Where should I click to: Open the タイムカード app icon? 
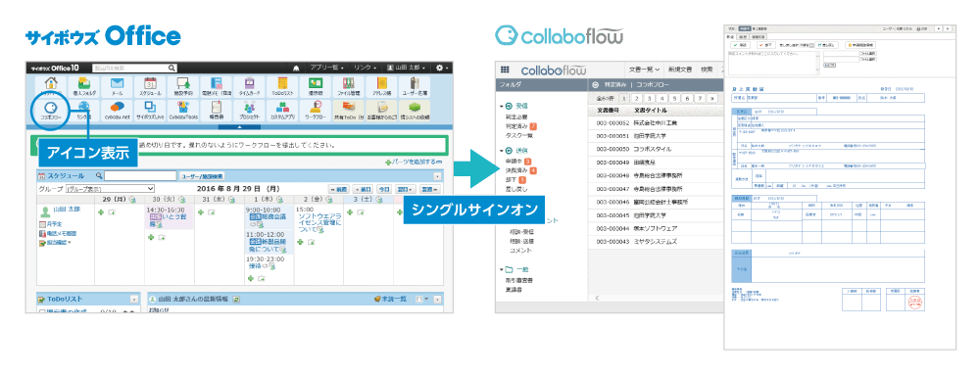pos(249,87)
